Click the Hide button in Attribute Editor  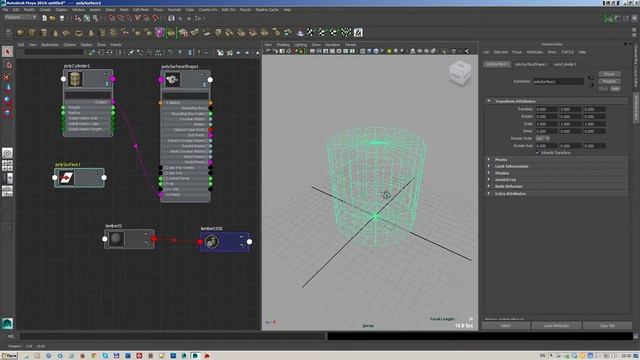[x=615, y=89]
